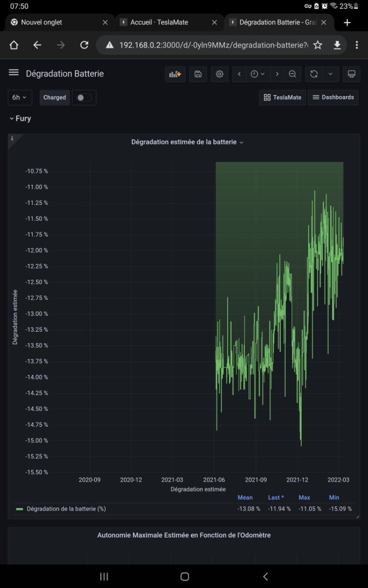This screenshot has height=588, width=368.
Task: Click the Add panel icon
Action: pyautogui.click(x=175, y=74)
